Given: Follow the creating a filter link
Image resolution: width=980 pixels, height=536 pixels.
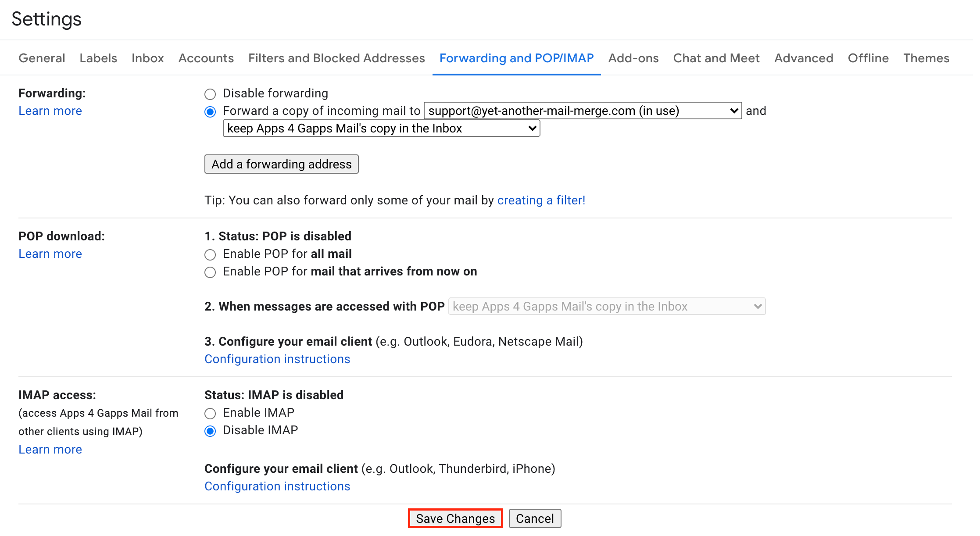Looking at the screenshot, I should pos(541,200).
